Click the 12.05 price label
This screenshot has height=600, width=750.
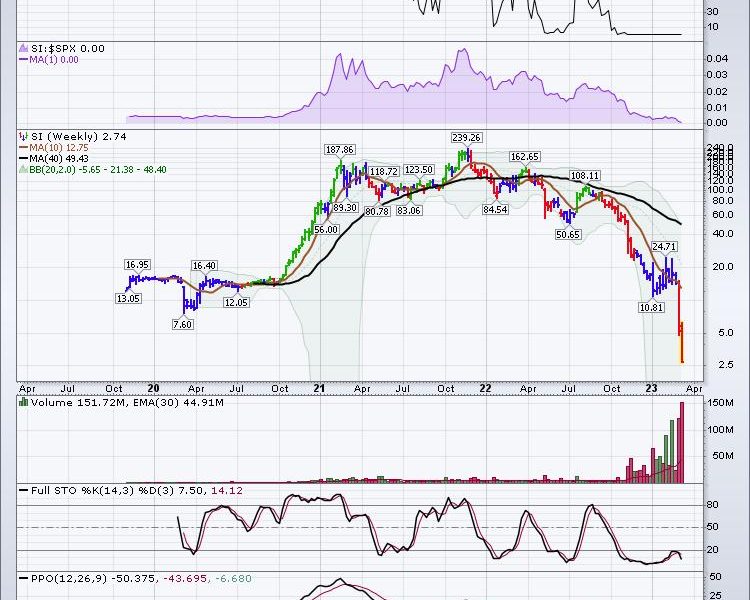coord(236,302)
